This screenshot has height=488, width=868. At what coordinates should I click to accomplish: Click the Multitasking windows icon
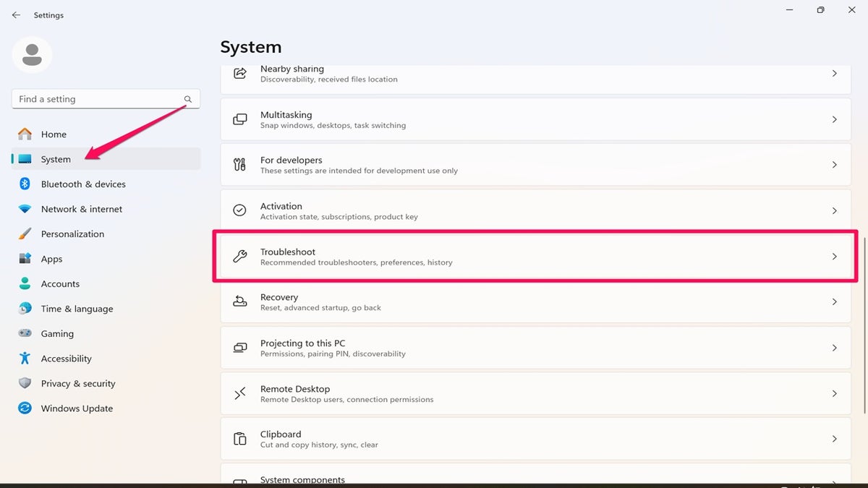click(240, 119)
